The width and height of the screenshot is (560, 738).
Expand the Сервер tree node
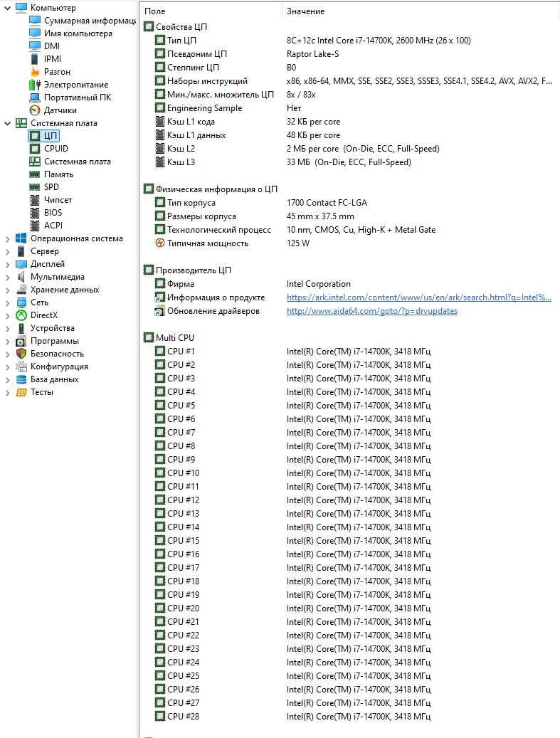(7, 251)
